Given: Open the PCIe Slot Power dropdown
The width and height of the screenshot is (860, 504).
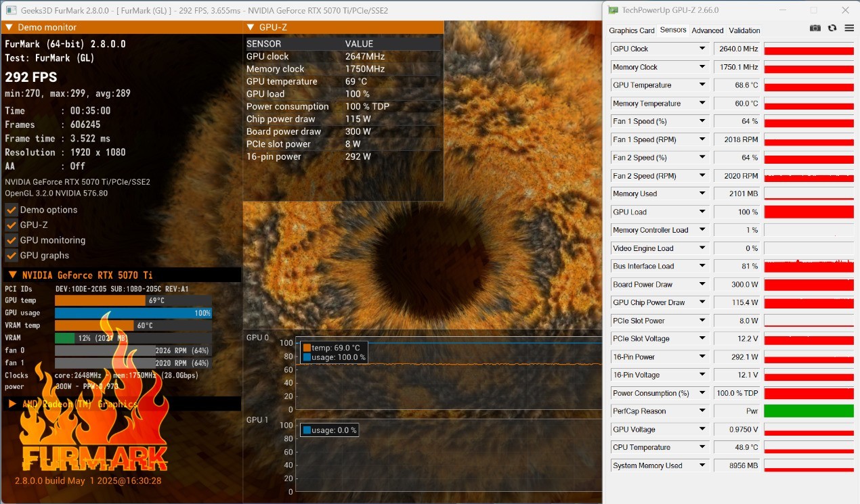Looking at the screenshot, I should click(x=702, y=321).
